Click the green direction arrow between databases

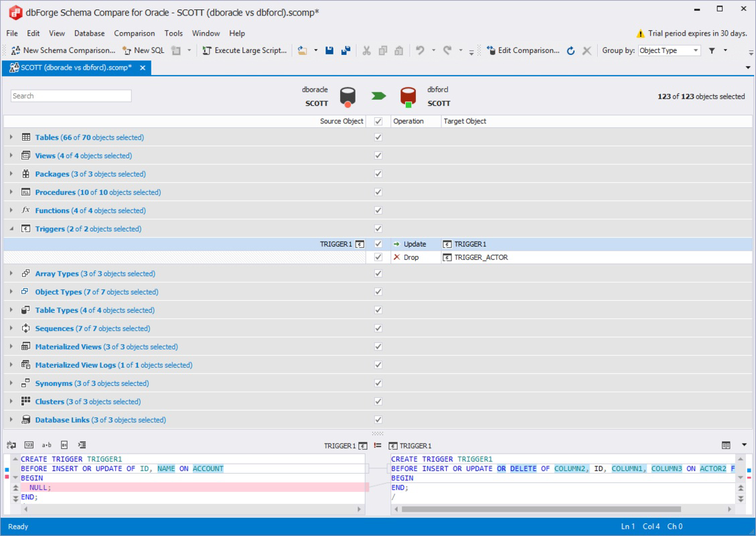coord(378,96)
